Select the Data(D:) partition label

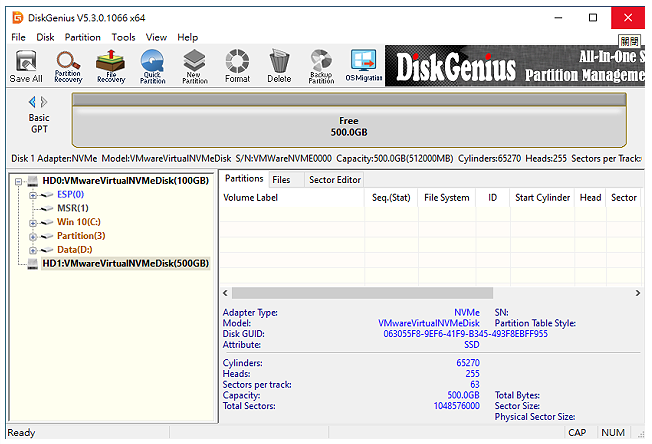(x=74, y=249)
